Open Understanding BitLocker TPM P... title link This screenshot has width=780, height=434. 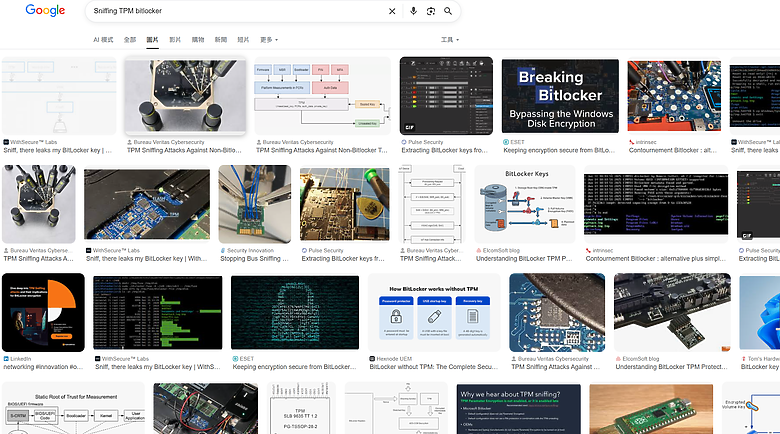(x=524, y=259)
